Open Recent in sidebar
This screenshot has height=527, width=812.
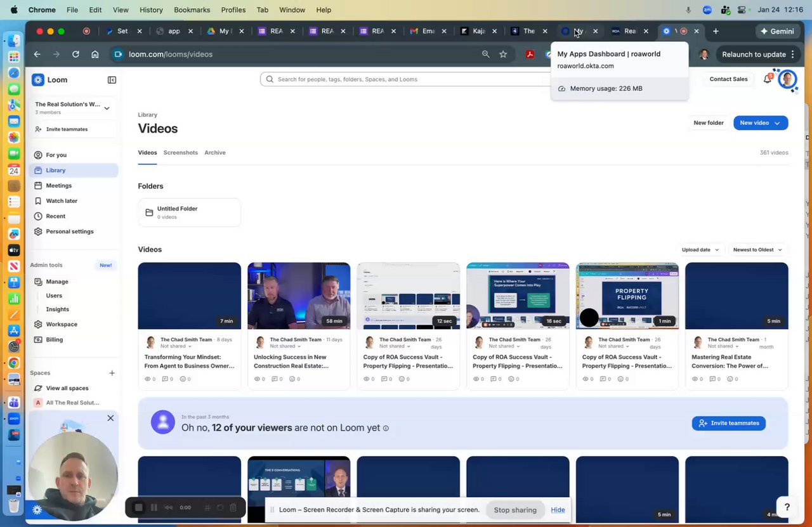[55, 216]
